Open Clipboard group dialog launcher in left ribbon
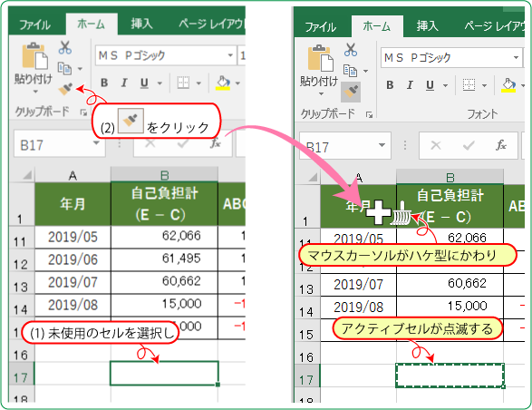This screenshot has height=410, width=532. tap(83, 112)
